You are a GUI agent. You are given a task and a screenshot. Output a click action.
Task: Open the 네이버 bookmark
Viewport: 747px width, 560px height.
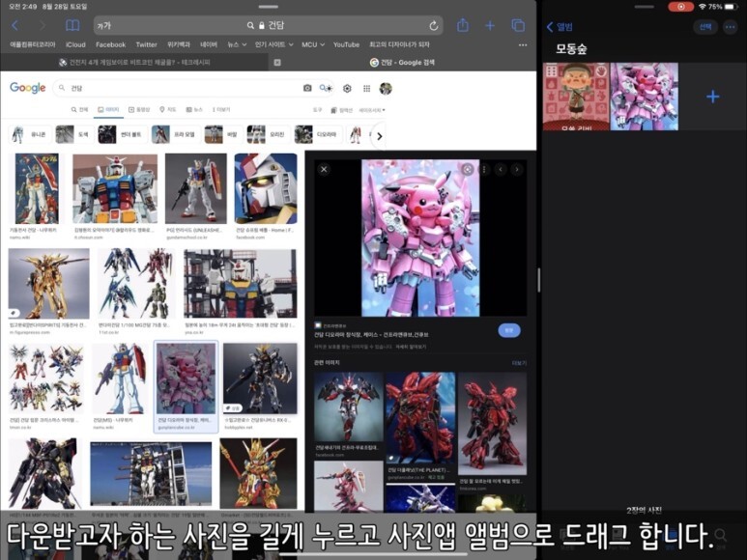[x=209, y=44]
